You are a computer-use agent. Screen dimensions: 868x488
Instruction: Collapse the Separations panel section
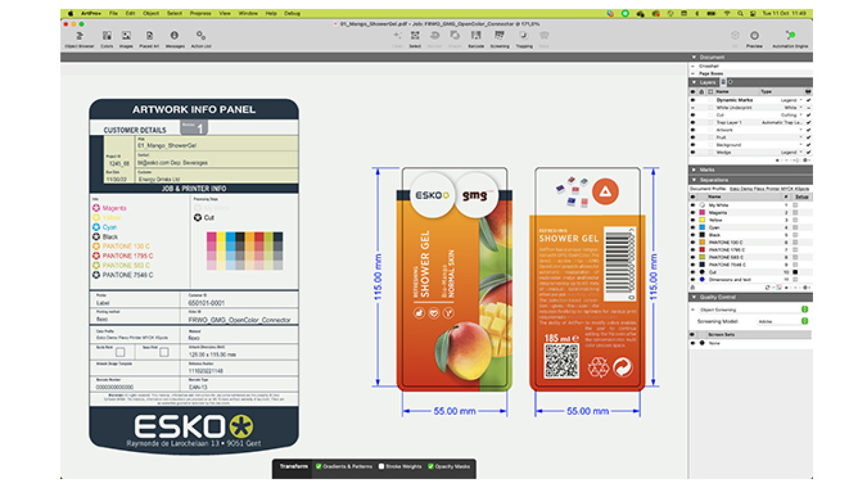(x=694, y=180)
